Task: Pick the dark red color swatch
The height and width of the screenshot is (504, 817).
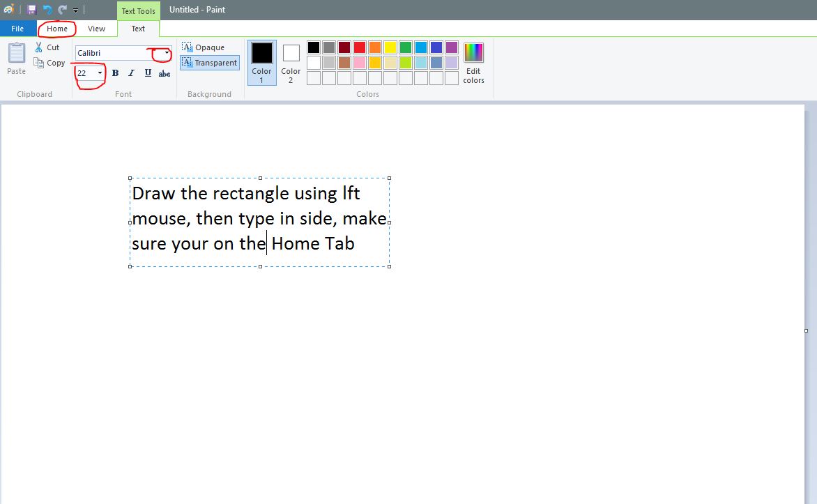Action: (344, 47)
